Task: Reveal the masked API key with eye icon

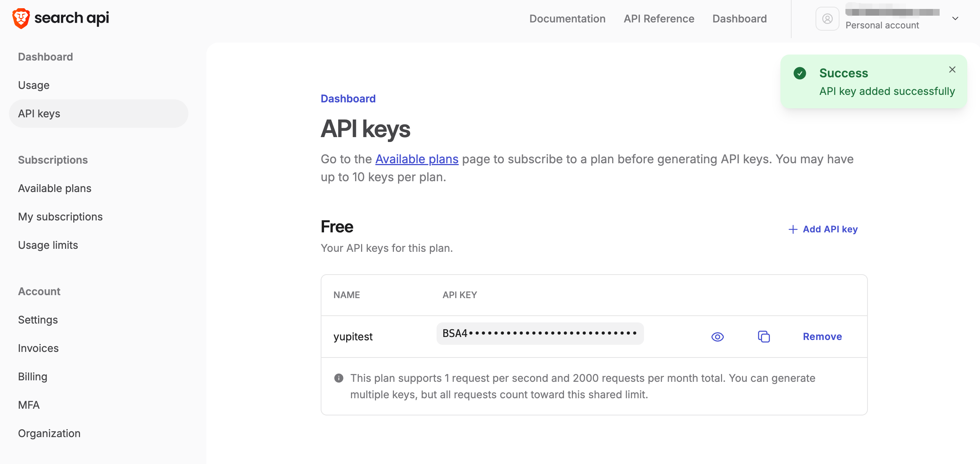Action: pyautogui.click(x=717, y=337)
